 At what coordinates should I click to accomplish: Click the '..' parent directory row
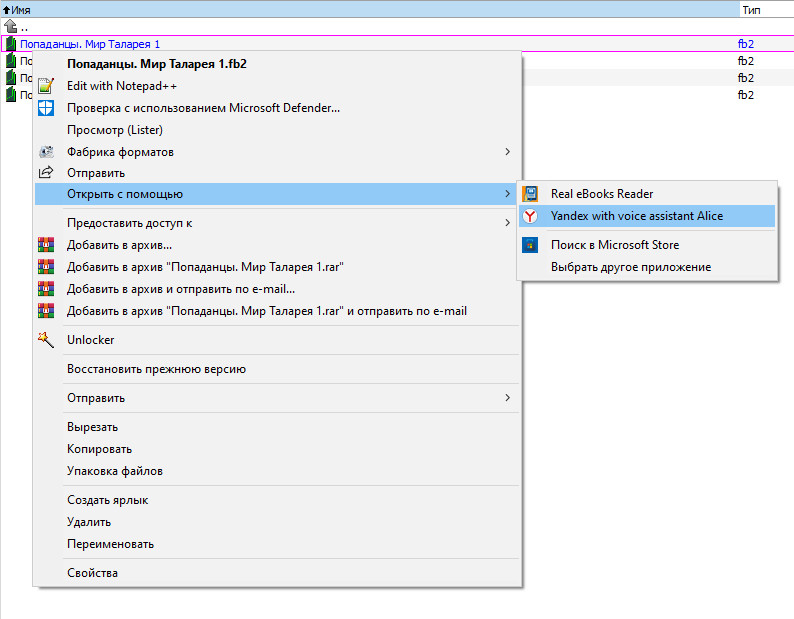397,26
